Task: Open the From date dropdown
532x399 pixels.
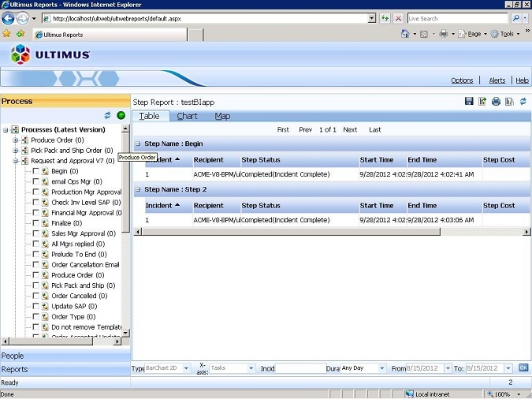Action: click(448, 368)
